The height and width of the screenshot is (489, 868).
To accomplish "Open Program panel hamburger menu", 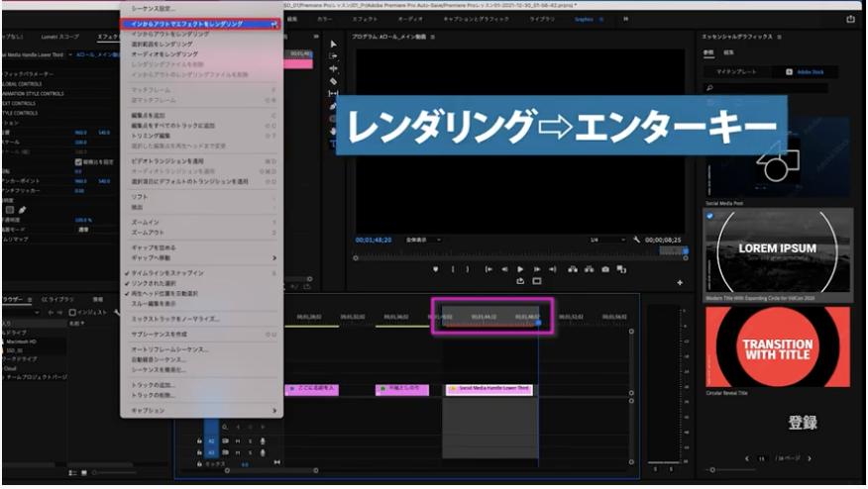I will pyautogui.click(x=433, y=37).
